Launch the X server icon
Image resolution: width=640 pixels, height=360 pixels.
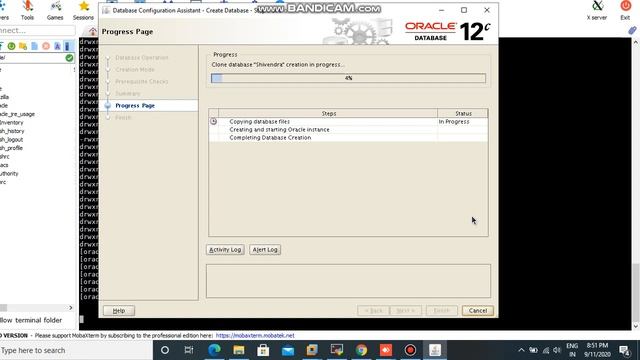coord(597,10)
